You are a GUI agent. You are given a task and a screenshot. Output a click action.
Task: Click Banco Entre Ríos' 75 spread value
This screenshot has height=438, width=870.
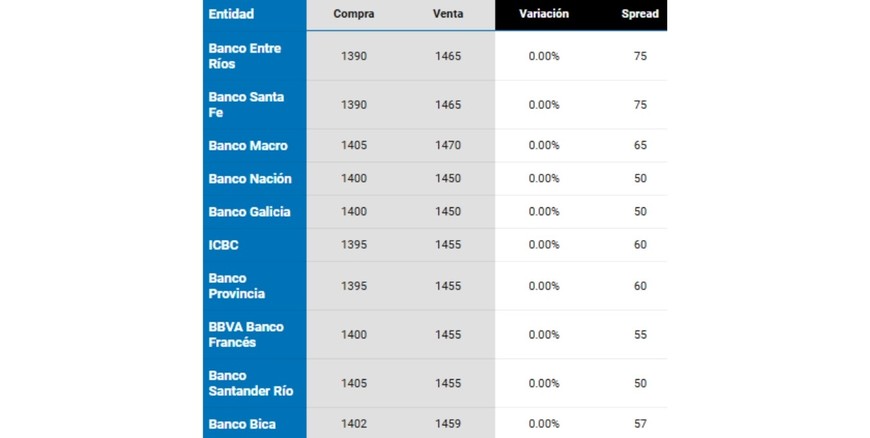pos(640,56)
